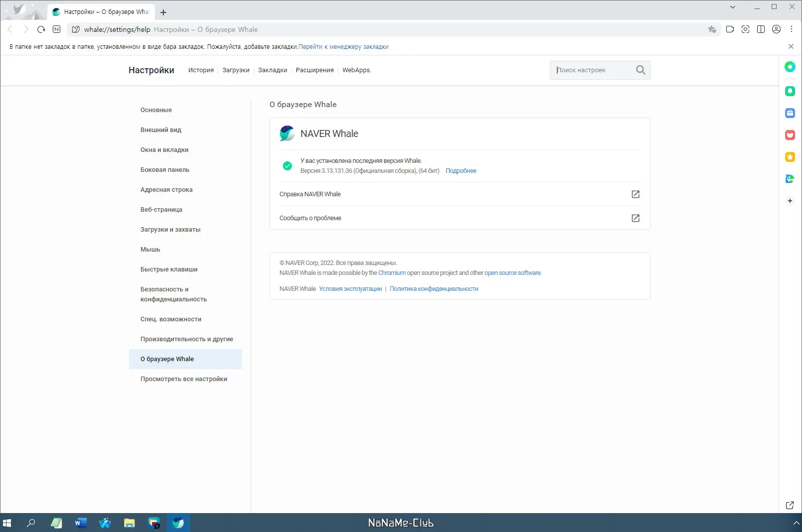Switch to the Расширения section in settings header
The width and height of the screenshot is (802, 532).
[315, 70]
